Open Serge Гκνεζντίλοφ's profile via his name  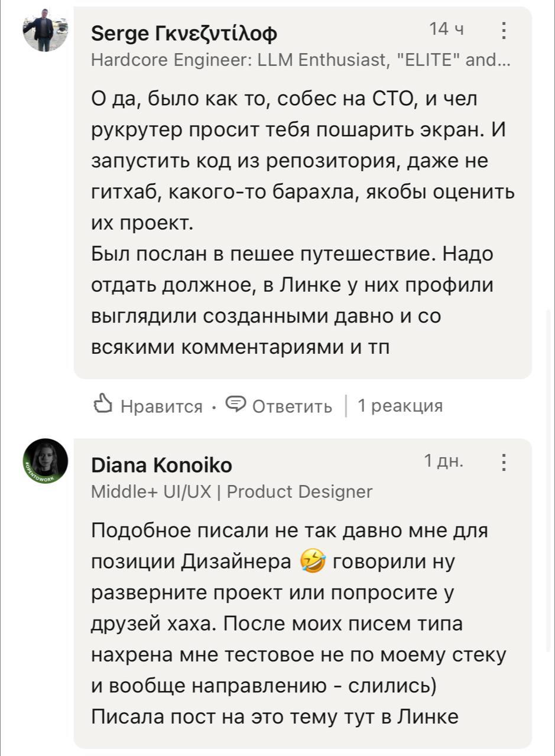(184, 33)
